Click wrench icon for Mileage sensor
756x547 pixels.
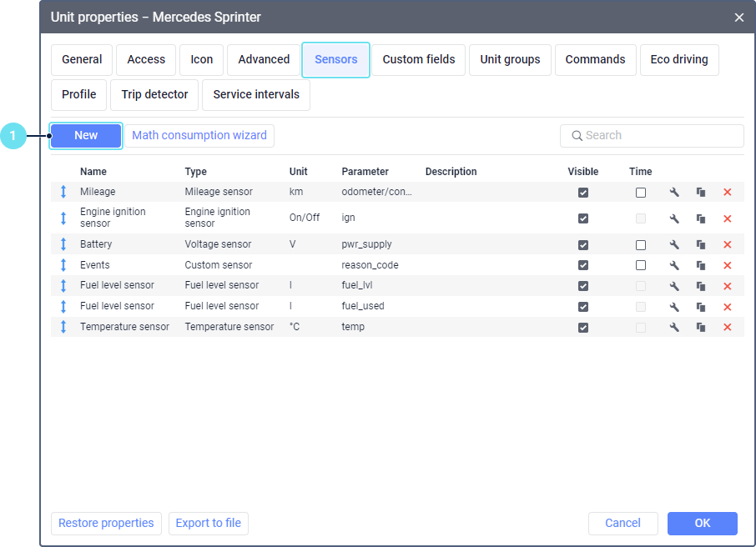pos(674,193)
